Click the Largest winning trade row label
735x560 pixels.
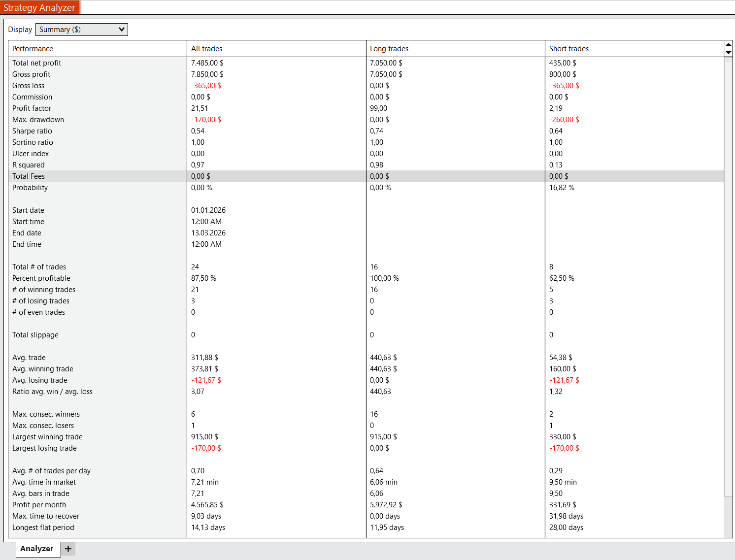[47, 437]
